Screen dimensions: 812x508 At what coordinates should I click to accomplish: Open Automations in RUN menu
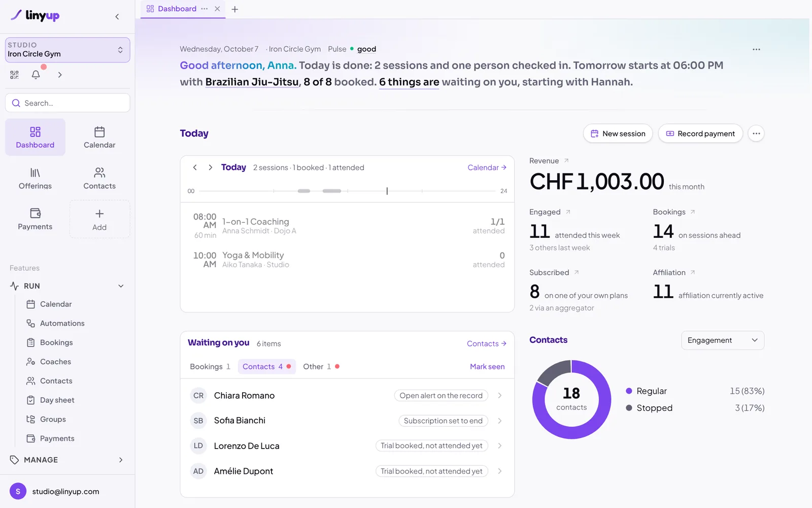tap(62, 324)
